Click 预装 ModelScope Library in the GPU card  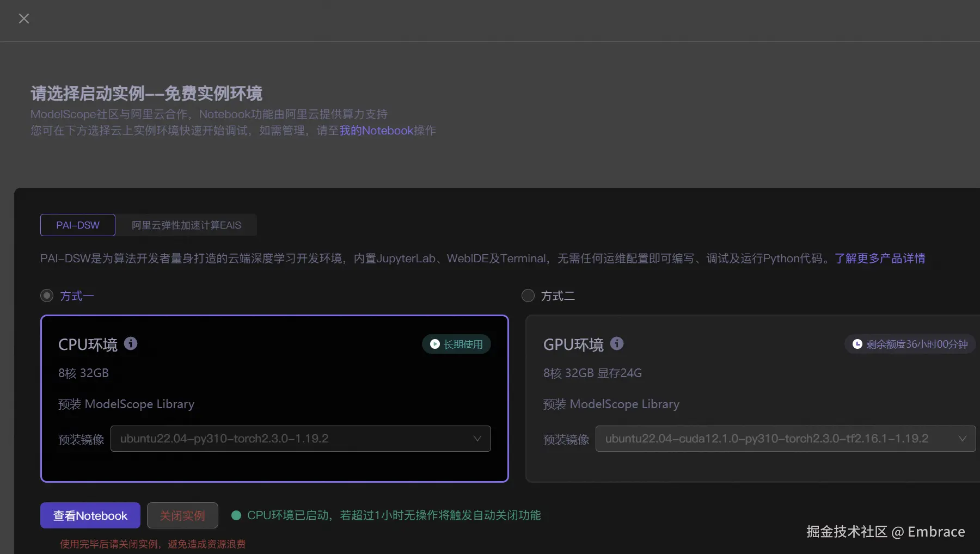coord(611,404)
